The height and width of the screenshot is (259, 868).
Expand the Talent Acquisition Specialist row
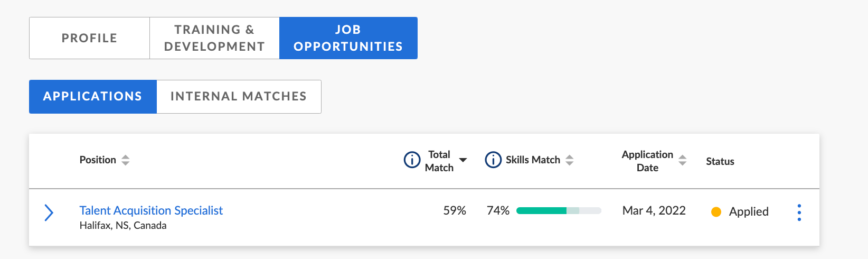click(x=49, y=212)
